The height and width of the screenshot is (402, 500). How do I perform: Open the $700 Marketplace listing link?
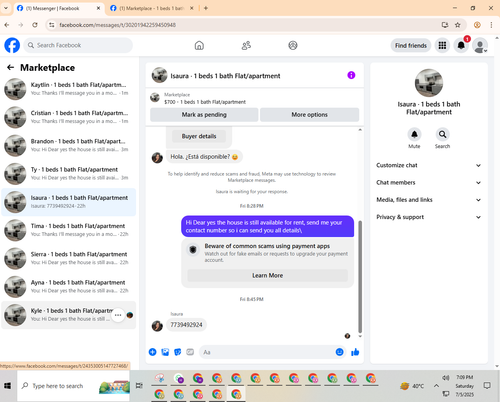pos(205,102)
